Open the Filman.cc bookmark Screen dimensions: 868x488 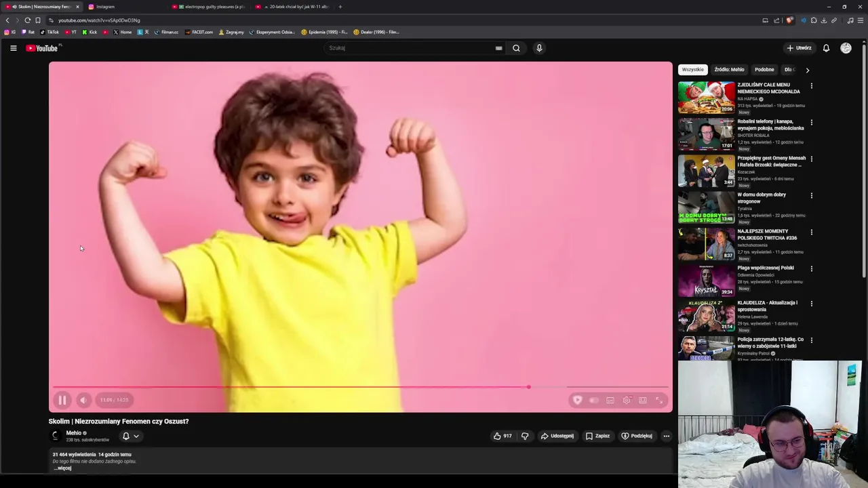point(167,32)
